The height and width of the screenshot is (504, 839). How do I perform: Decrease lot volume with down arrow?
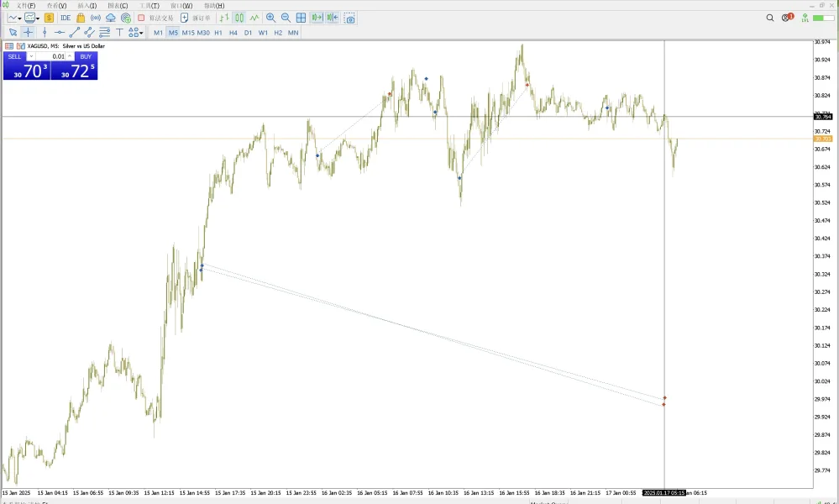[31, 56]
